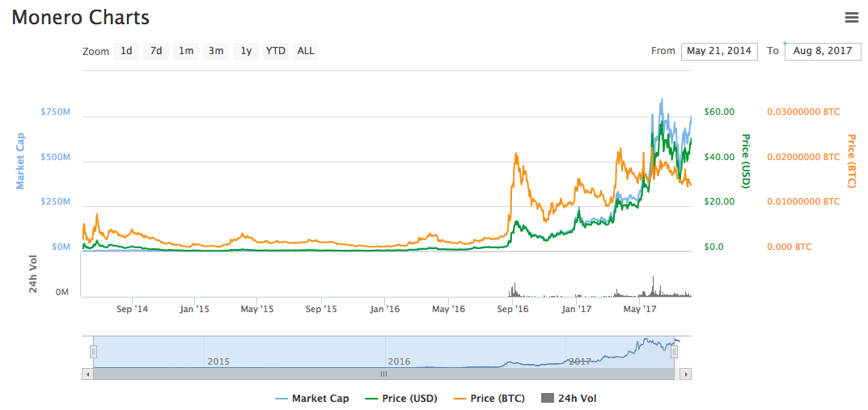Click the Zoom label text
868x410 pixels.
coord(95,52)
